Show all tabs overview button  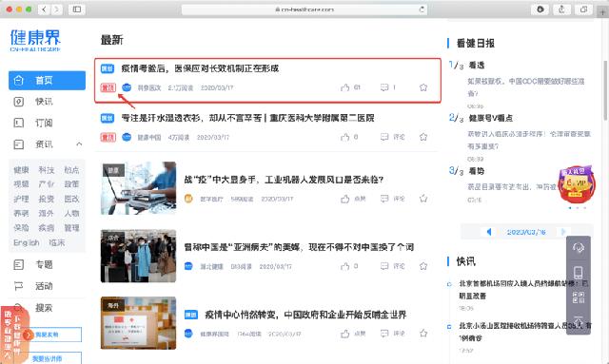tap(583, 10)
